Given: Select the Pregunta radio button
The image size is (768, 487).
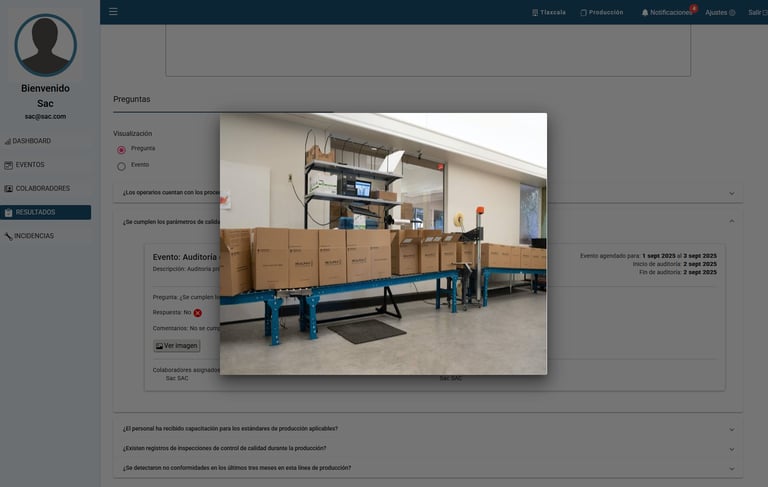Looking at the screenshot, I should (x=121, y=149).
